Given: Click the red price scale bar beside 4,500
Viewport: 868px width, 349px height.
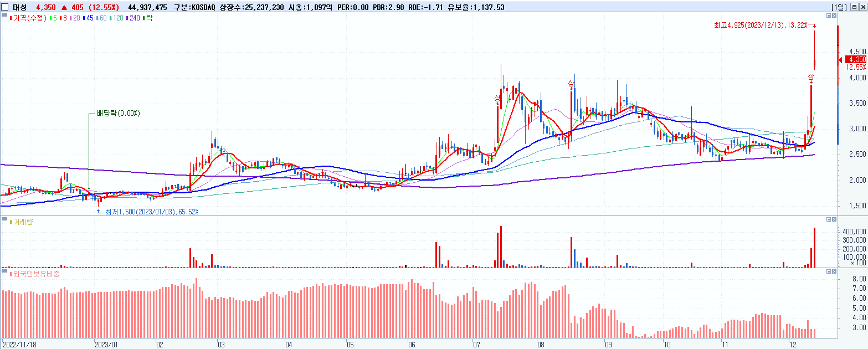Looking at the screenshot, I should pyautogui.click(x=838, y=55).
